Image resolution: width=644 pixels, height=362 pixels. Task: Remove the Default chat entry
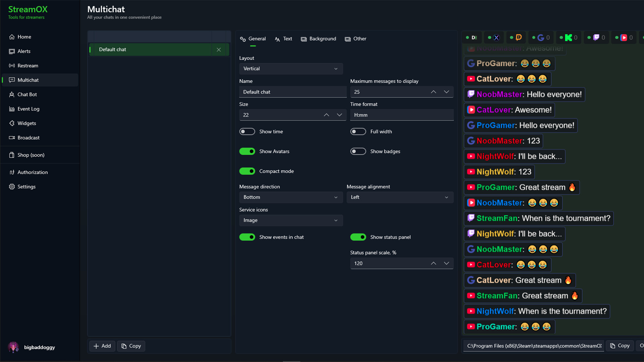(219, 50)
